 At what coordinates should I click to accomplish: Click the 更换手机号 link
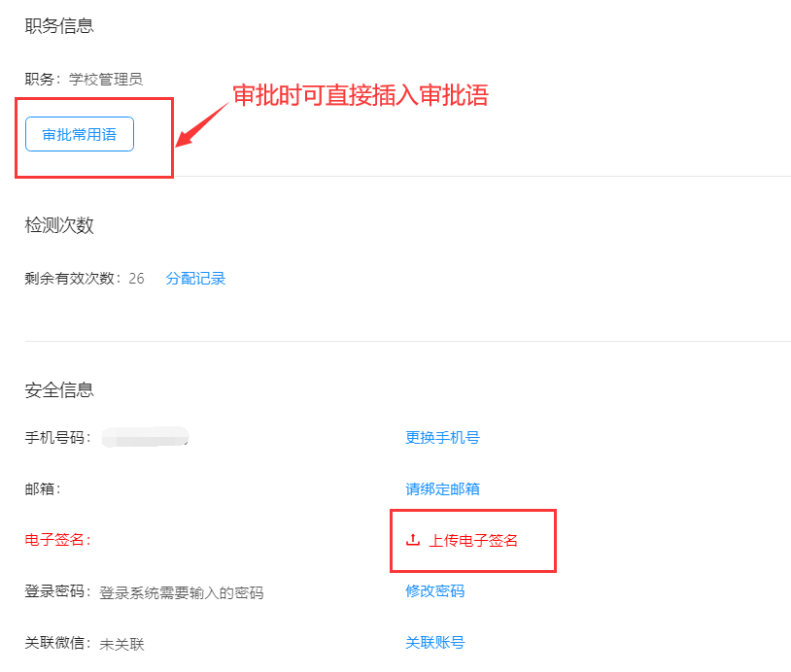[x=442, y=437]
